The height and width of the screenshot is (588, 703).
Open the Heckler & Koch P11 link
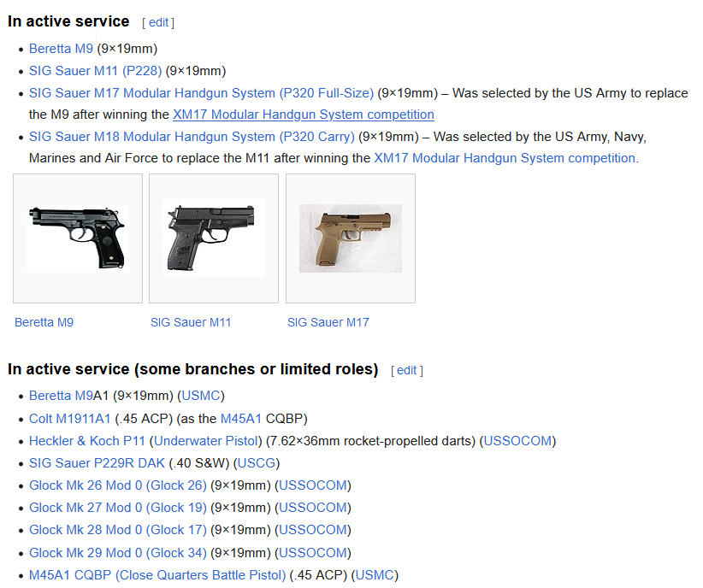pos(87,441)
